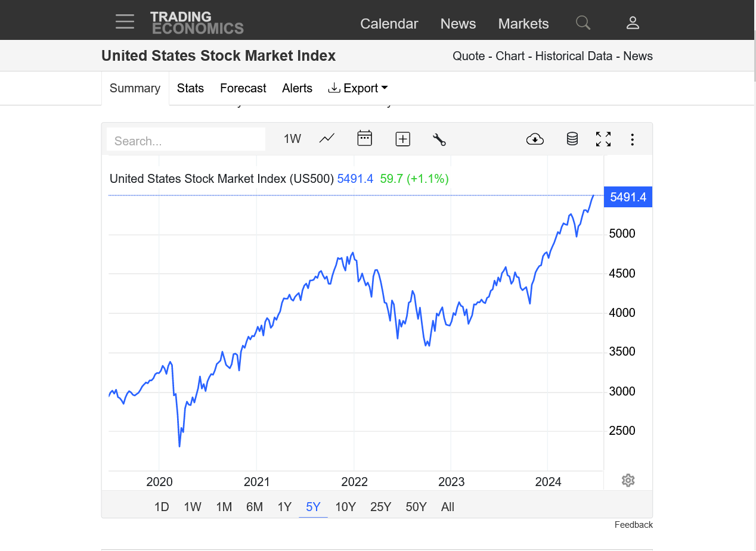
Task: Open the 1W interval selector
Action: tap(292, 139)
